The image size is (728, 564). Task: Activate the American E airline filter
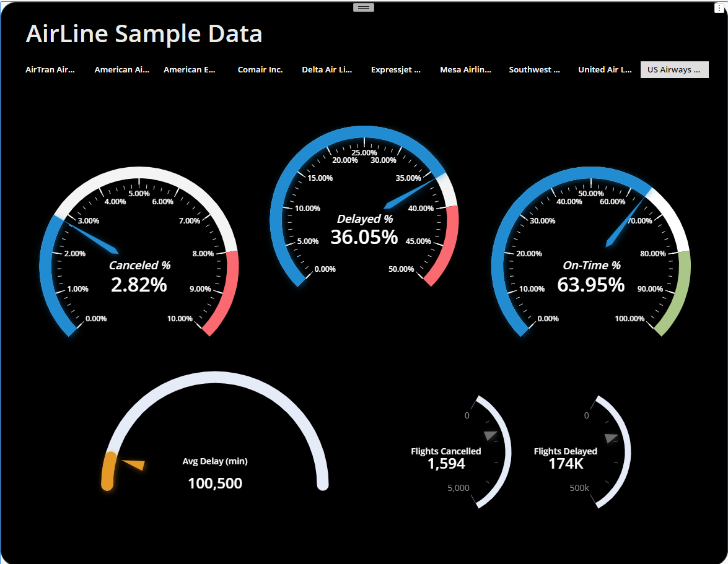(x=190, y=69)
